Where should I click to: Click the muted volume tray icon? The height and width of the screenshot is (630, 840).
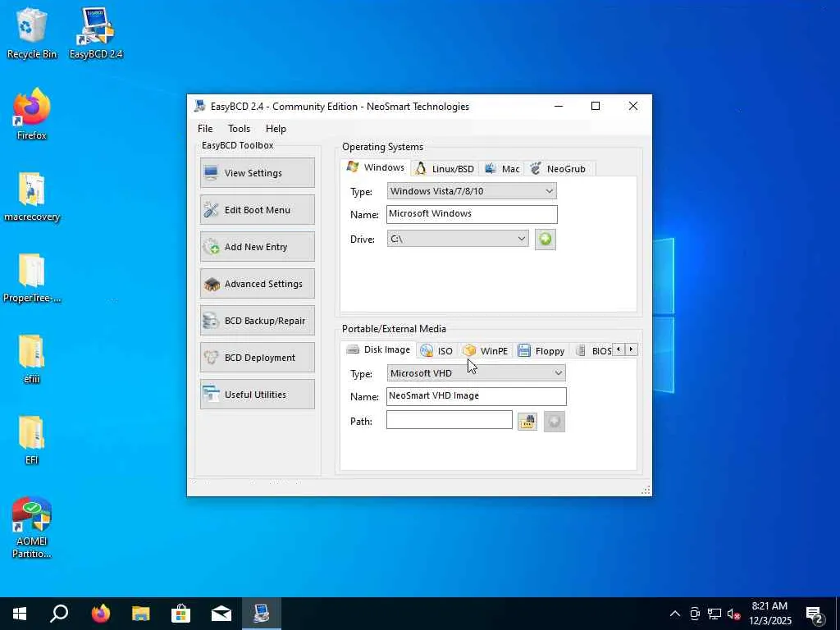click(x=734, y=614)
